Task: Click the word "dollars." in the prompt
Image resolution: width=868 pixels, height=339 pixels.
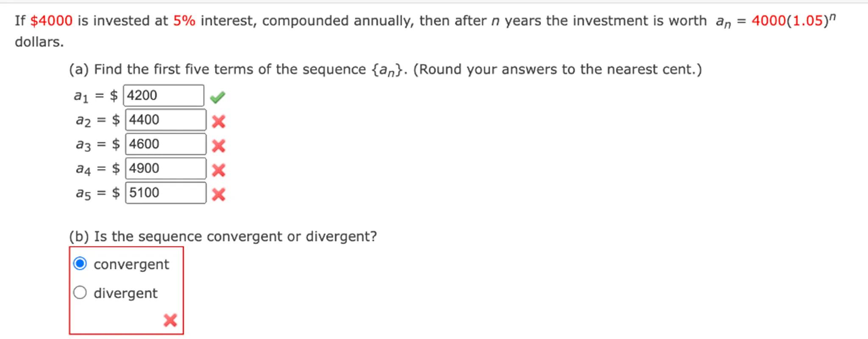Action: coord(39,42)
